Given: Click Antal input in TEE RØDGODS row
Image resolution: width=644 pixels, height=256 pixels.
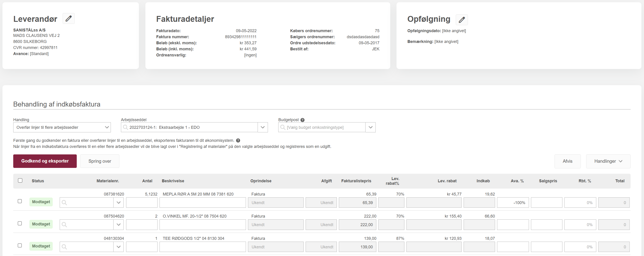Looking at the screenshot, I should coord(142,247).
